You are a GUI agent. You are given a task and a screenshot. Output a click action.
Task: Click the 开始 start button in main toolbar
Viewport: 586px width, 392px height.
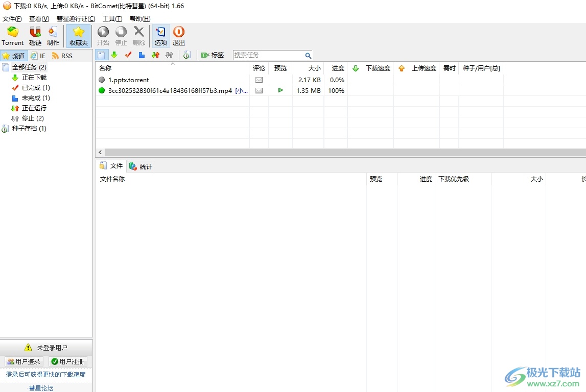tap(103, 36)
